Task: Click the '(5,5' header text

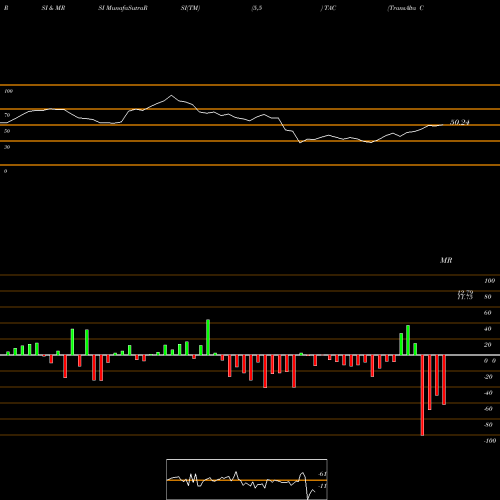Action: coord(257,8)
